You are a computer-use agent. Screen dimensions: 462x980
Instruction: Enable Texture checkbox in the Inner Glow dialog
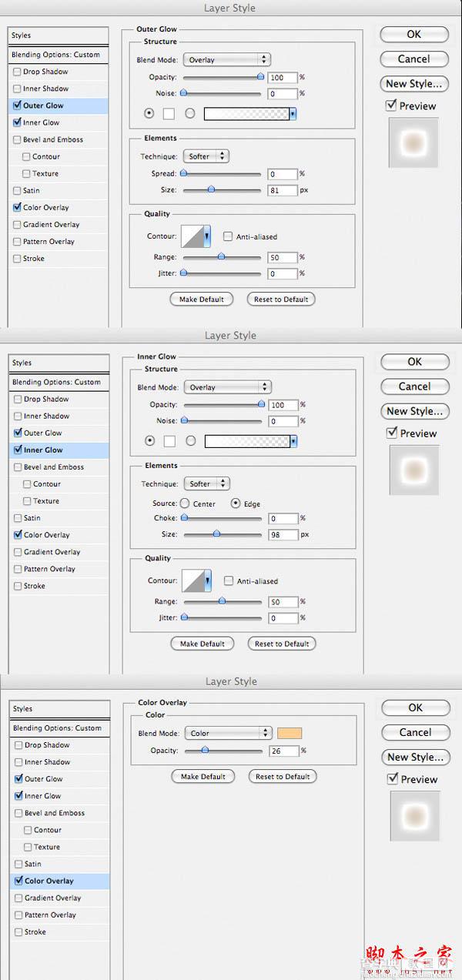click(x=27, y=501)
